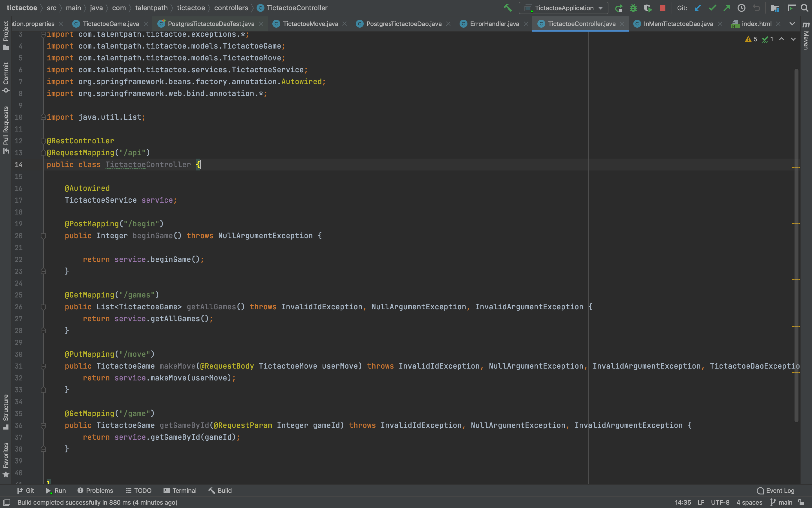The width and height of the screenshot is (812, 508).
Task: Open the Maven tool window
Action: point(806,36)
